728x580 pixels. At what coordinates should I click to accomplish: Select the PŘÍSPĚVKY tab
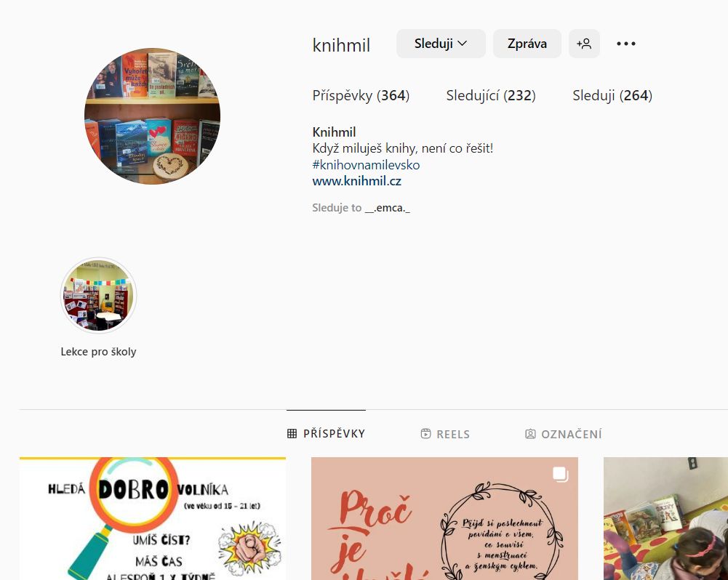(326, 433)
